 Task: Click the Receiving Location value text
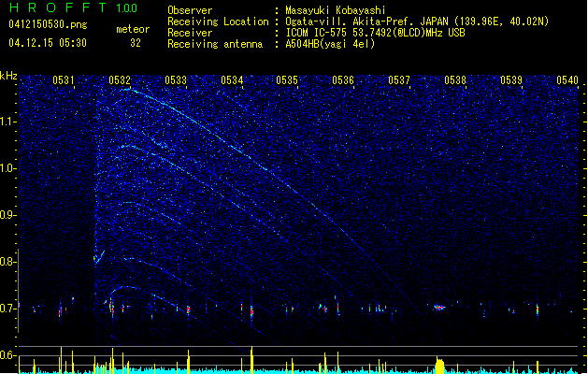pos(417,22)
